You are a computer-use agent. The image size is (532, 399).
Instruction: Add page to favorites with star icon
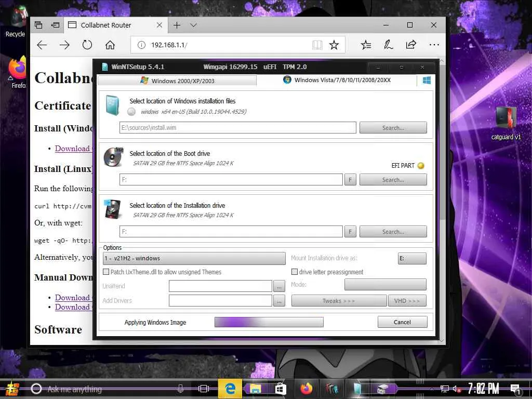(x=334, y=45)
